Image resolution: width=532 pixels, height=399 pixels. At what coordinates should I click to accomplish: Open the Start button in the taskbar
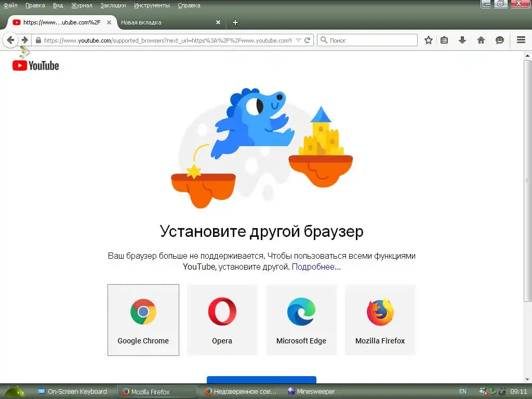pyautogui.click(x=14, y=392)
